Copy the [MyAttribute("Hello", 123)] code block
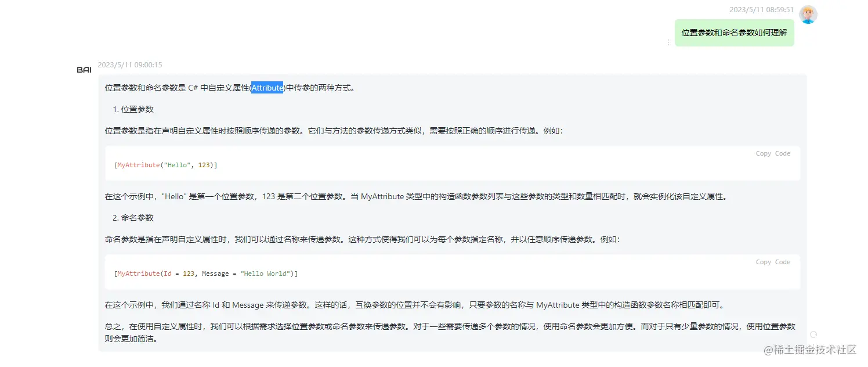Image resolution: width=868 pixels, height=367 pixels. (773, 154)
